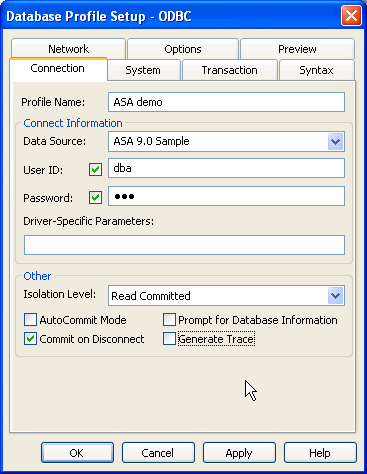This screenshot has width=367, height=474.
Task: Switch to the Network tab
Action: [68, 49]
